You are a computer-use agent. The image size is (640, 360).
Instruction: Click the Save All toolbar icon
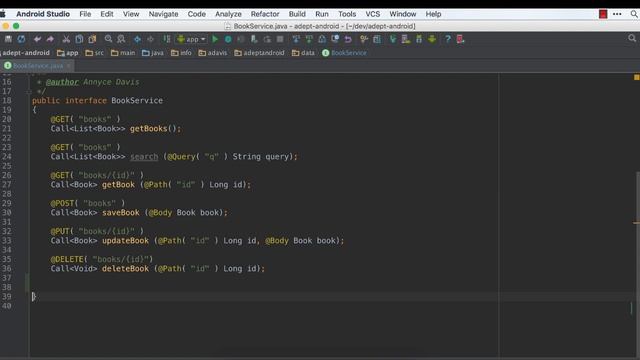click(8, 39)
